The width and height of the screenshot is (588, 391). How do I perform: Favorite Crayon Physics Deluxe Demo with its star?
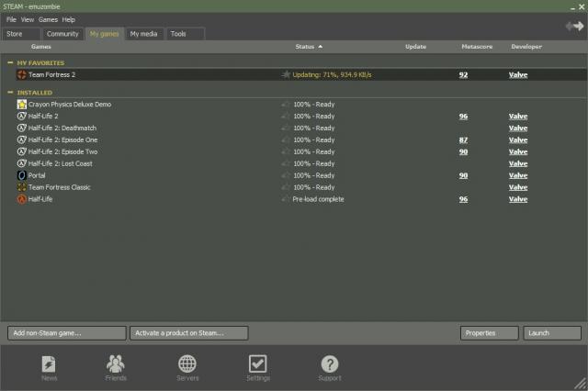(286, 104)
